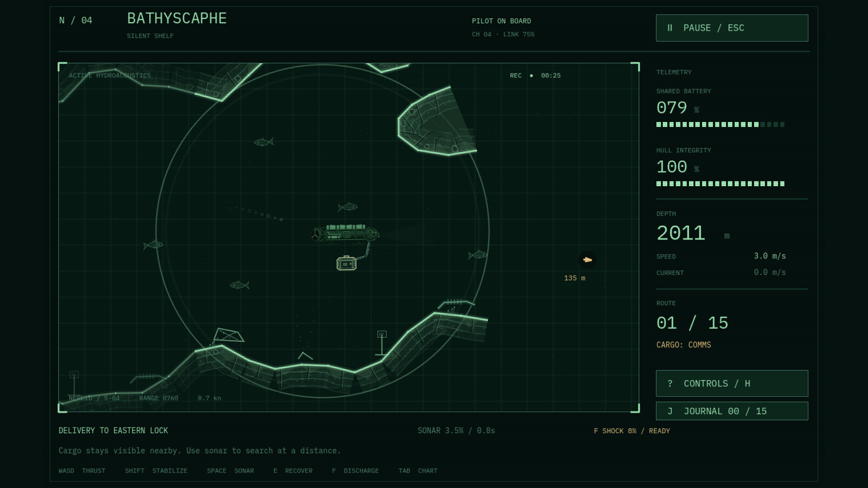Viewport: 868px width, 488px height.
Task: Click the CARGO: COMMS label
Action: point(684,345)
